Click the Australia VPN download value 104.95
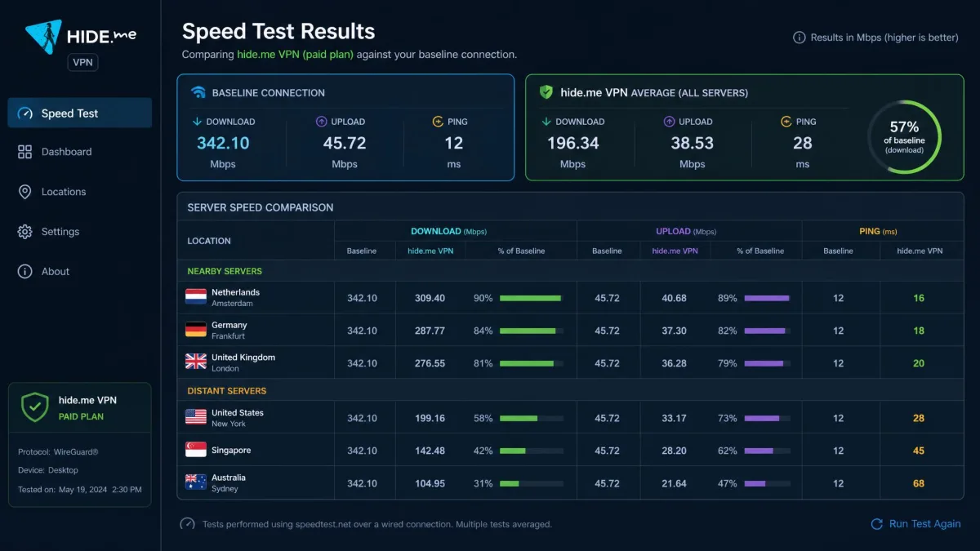This screenshot has height=551, width=980. [x=430, y=483]
